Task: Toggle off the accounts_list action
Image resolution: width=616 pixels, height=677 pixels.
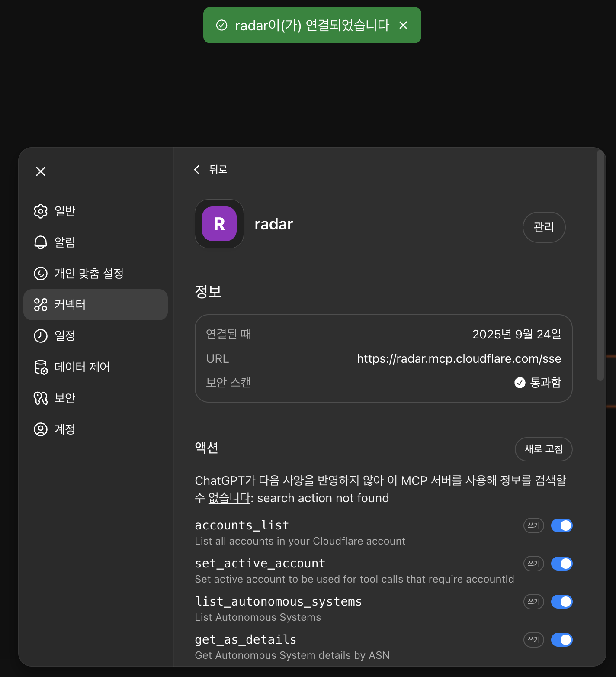Action: pyautogui.click(x=561, y=525)
